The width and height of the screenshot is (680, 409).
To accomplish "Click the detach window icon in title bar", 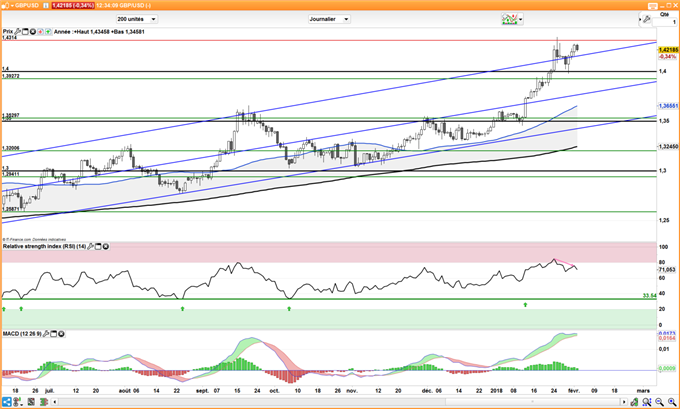I will (x=653, y=6).
